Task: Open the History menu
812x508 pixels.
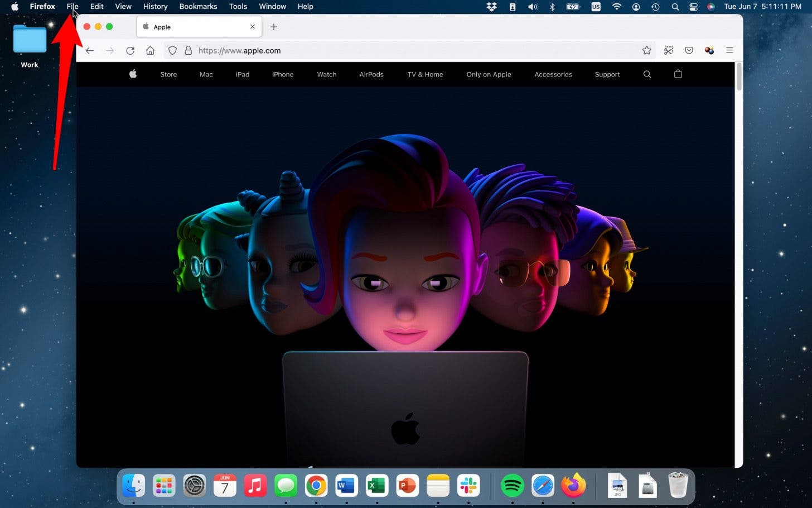Action: coord(155,7)
